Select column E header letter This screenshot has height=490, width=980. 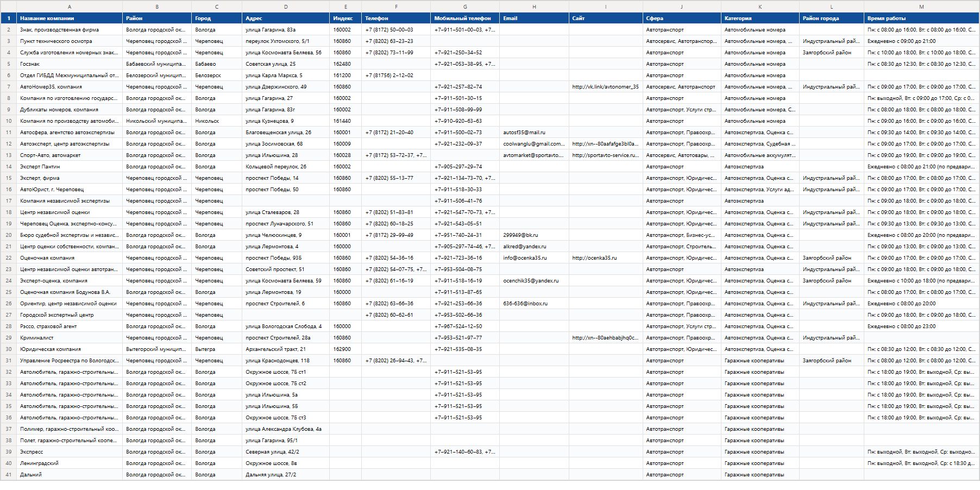click(x=345, y=7)
